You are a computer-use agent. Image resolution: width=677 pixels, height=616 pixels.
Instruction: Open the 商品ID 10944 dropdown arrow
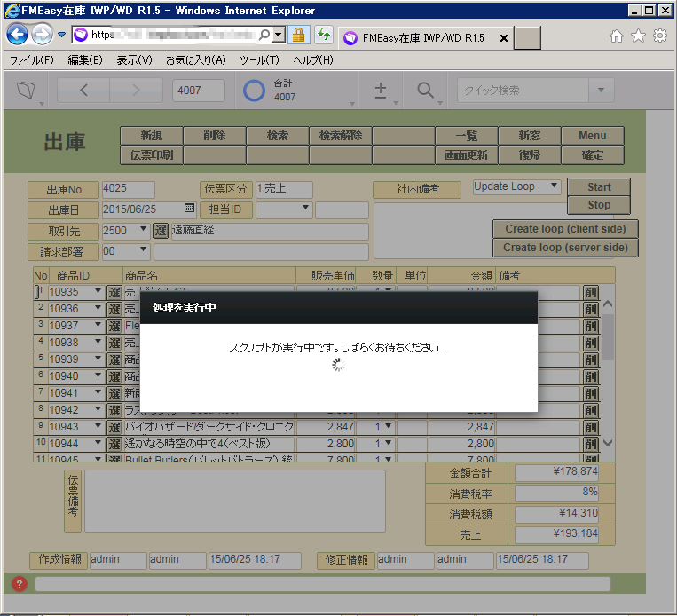98,443
